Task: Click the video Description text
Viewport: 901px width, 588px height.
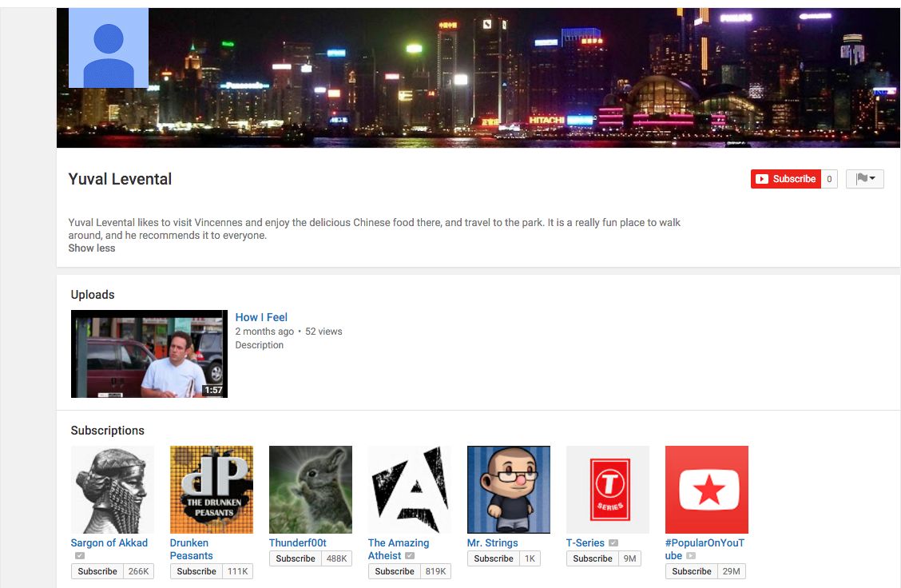Action: pos(259,345)
